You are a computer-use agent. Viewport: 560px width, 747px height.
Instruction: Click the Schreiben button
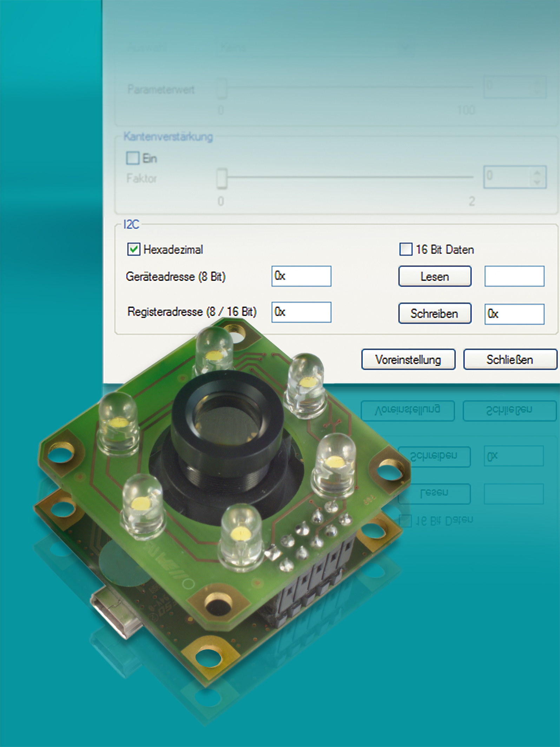[x=435, y=313]
